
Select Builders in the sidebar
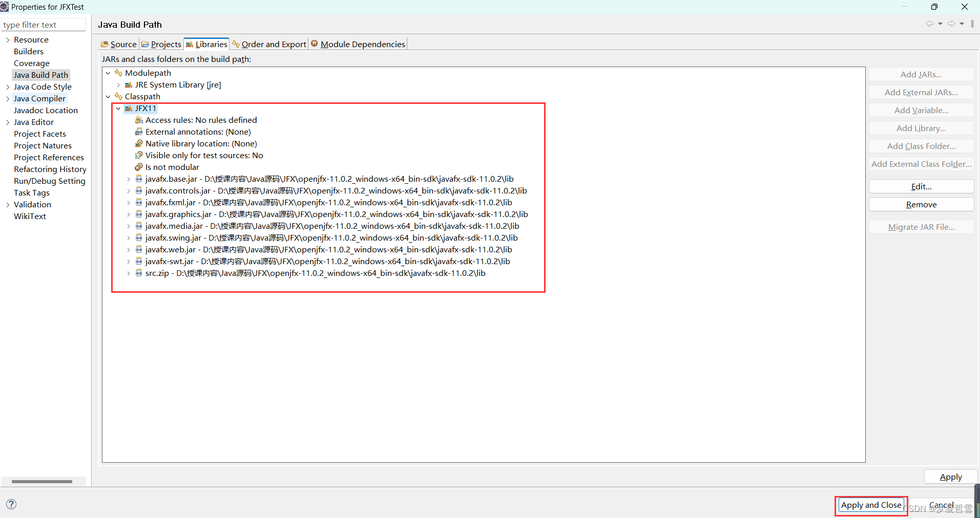coord(29,52)
